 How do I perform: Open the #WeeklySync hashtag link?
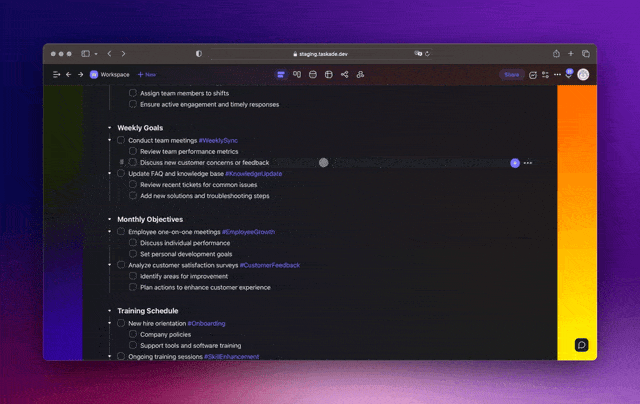pos(218,140)
